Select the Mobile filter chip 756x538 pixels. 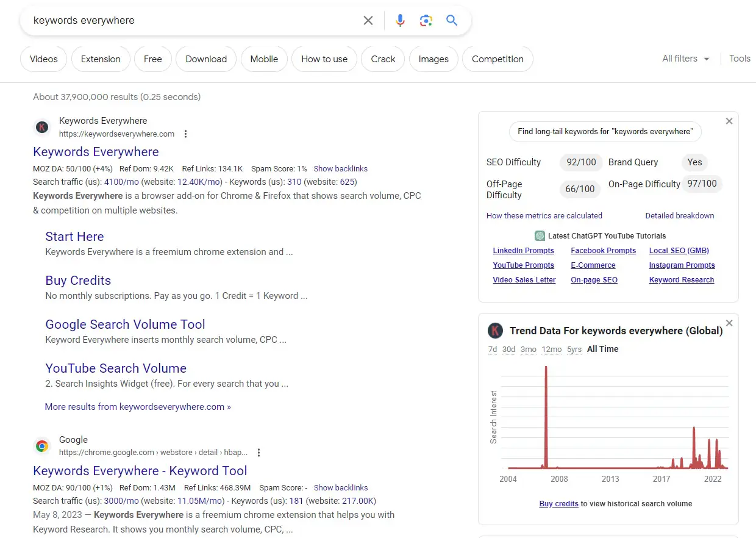[x=264, y=59]
